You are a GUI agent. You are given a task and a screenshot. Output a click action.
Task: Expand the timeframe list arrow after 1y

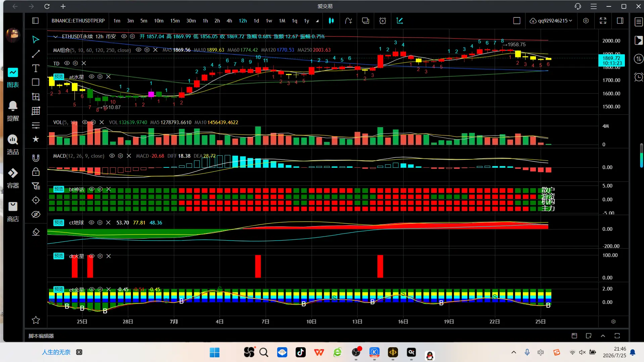click(317, 21)
